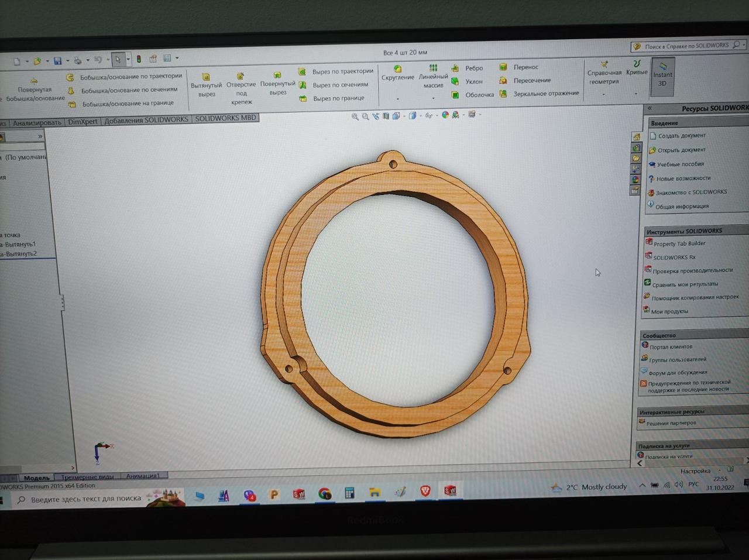Image resolution: width=749 pixels, height=560 pixels.
Task: Open dropdown next to Select cursor
Action: (128, 59)
